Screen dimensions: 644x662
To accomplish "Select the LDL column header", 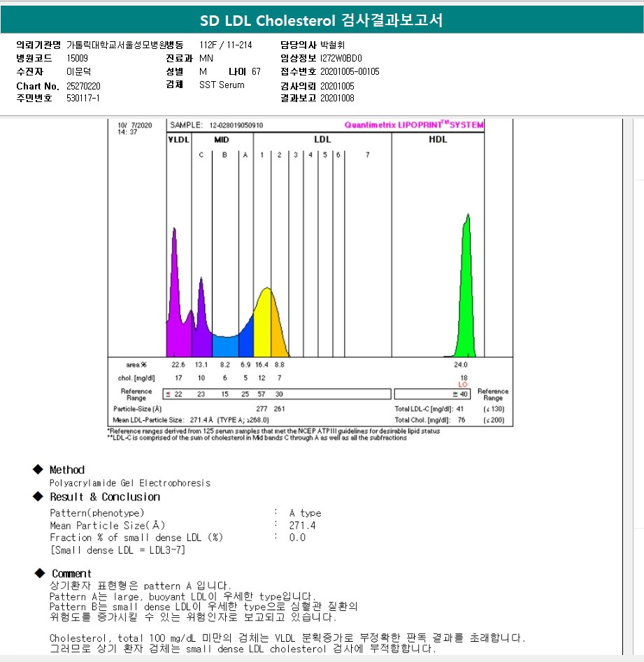I will point(322,139).
